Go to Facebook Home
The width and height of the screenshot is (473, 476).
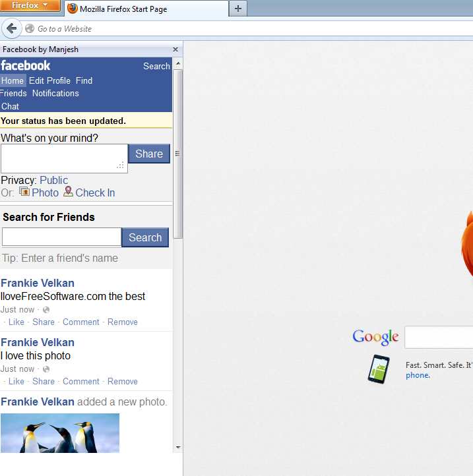13,80
